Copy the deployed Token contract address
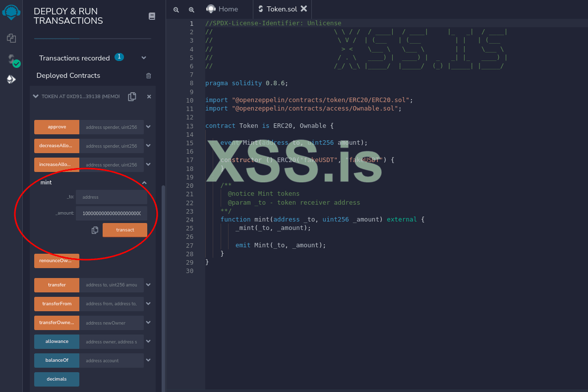The width and height of the screenshot is (588, 392). coord(132,97)
